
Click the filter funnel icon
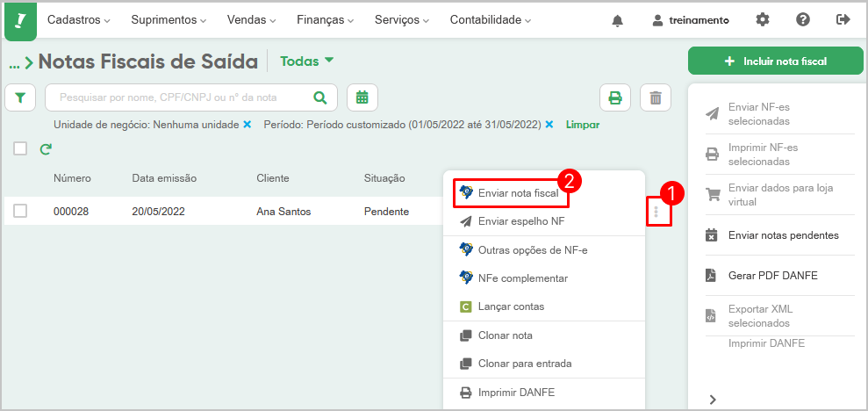20,97
